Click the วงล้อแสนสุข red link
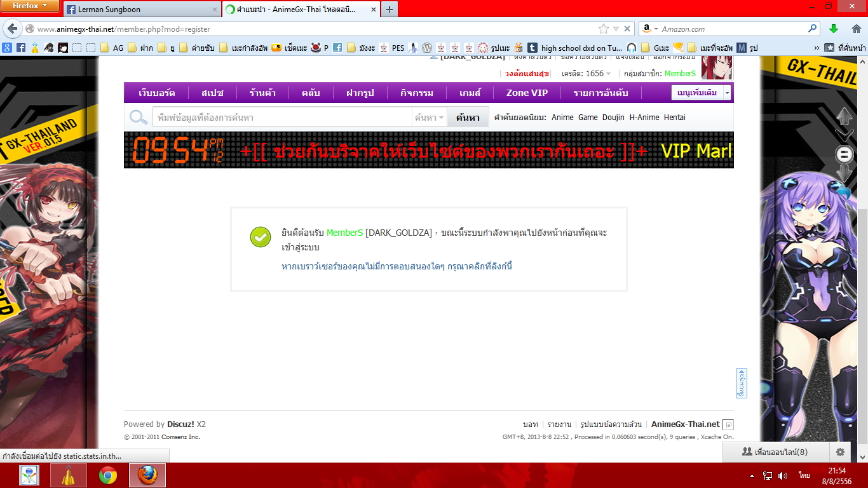Viewport: 868px width, 488px height. [x=527, y=74]
